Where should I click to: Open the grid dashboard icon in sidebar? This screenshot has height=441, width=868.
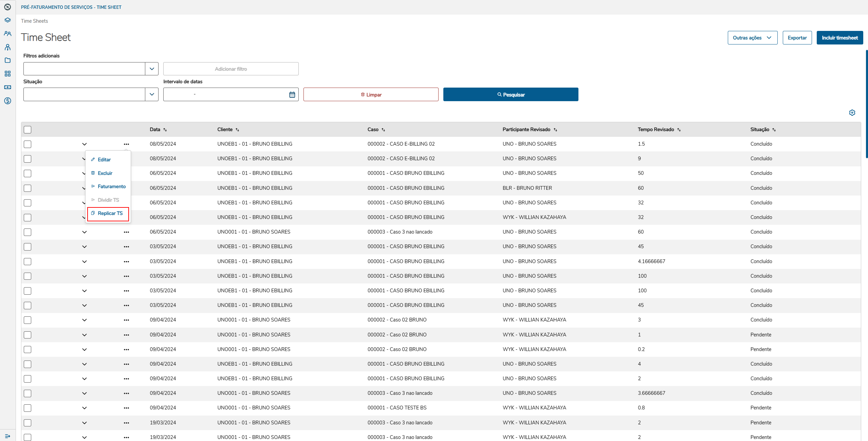point(7,74)
